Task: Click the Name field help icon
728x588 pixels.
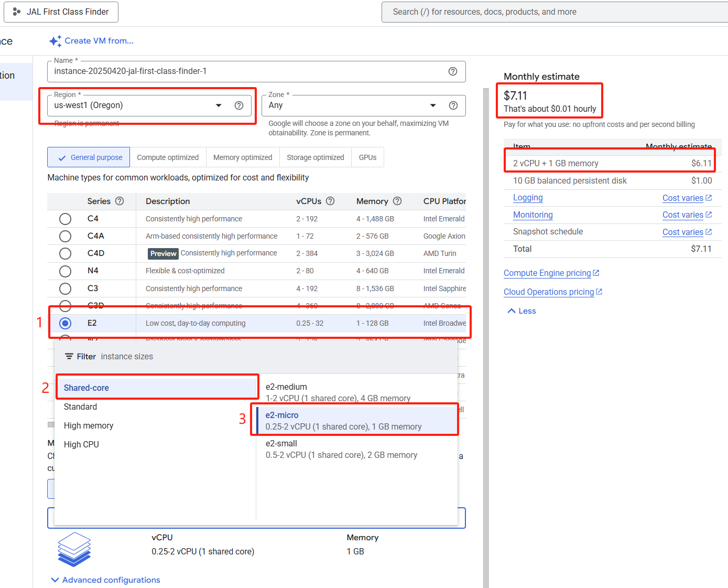Action: [453, 71]
